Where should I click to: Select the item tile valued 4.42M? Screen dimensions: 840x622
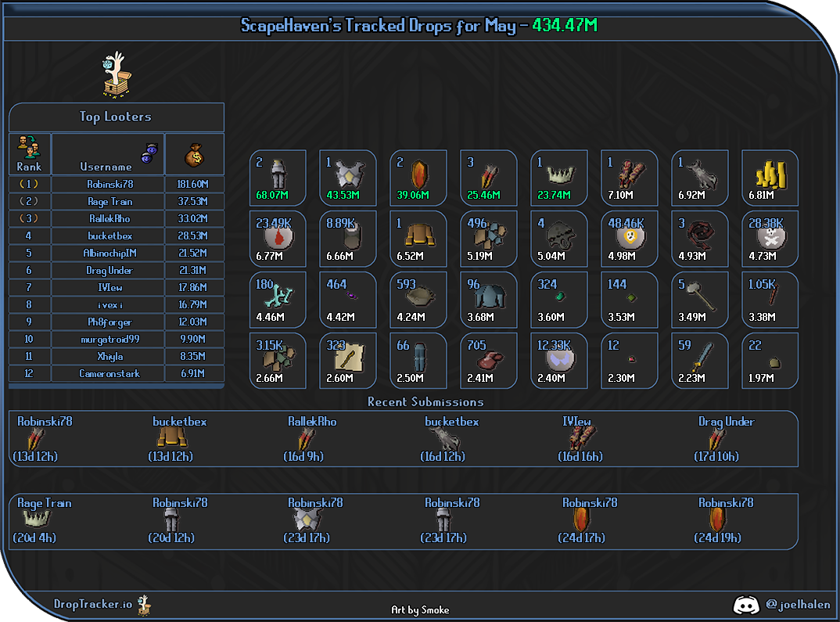tap(348, 300)
